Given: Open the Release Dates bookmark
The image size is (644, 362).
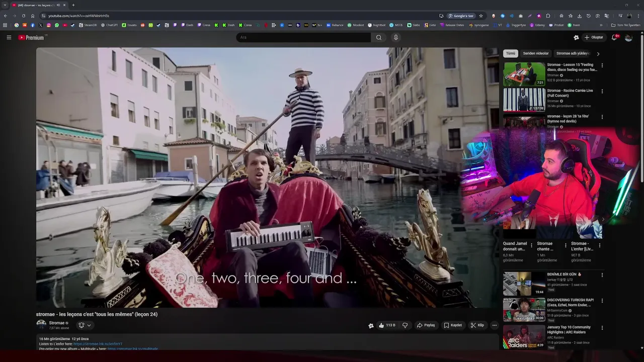Looking at the screenshot, I should tap(452, 25).
